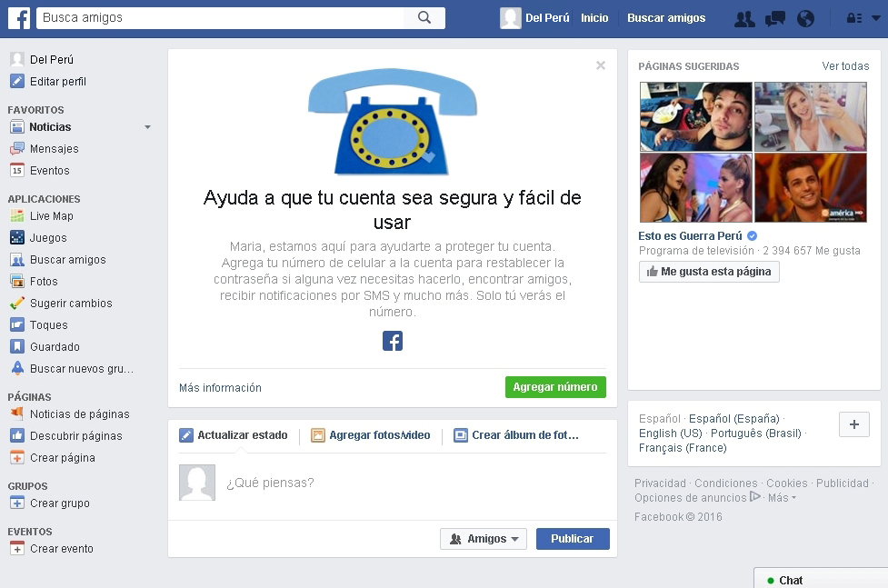Select the Crear álbum de fotos tab
888x588 pixels.
coord(516,435)
